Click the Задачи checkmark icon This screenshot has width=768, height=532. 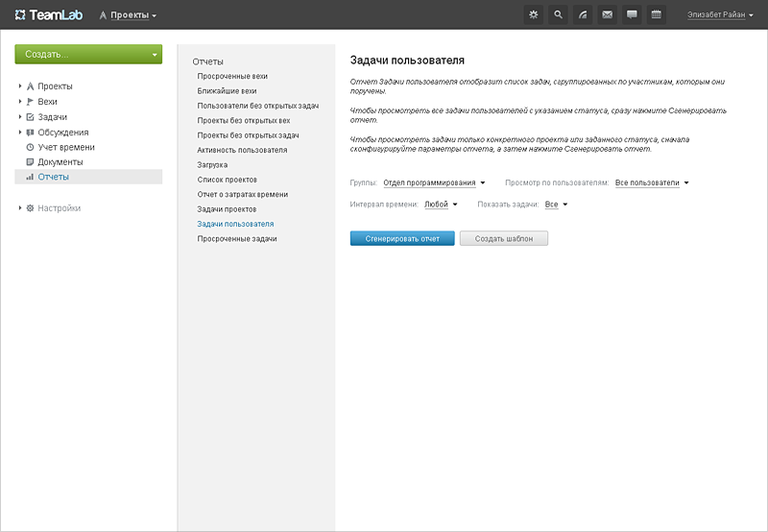coord(30,116)
